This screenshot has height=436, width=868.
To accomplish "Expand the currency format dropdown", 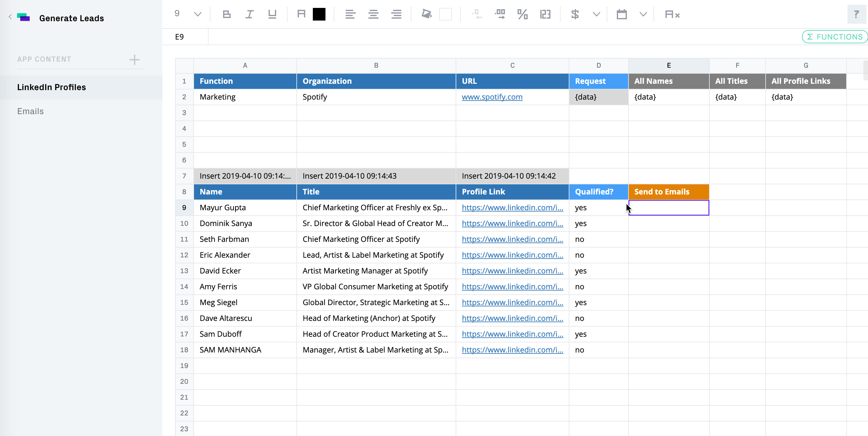I will pos(596,14).
